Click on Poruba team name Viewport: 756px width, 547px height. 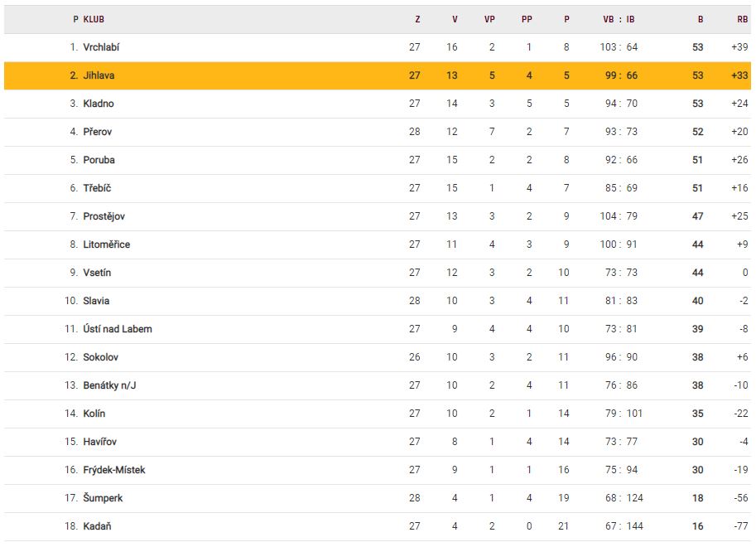[x=99, y=160]
